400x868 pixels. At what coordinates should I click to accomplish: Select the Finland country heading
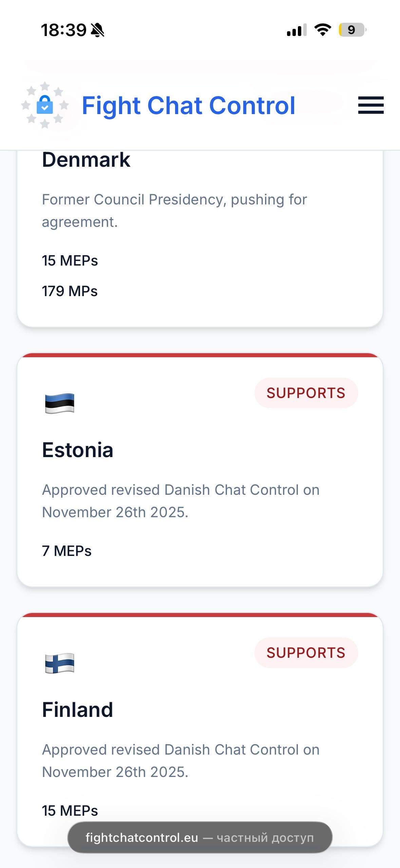pyautogui.click(x=78, y=710)
